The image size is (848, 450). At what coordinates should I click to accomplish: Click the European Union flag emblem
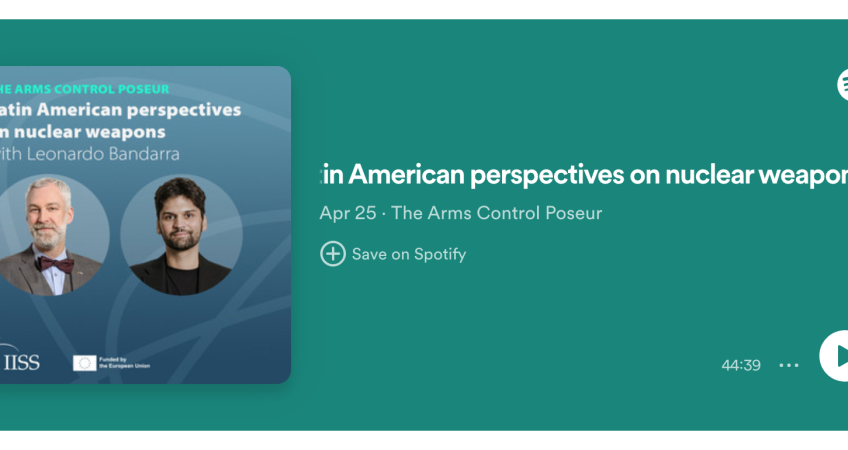coord(84,363)
